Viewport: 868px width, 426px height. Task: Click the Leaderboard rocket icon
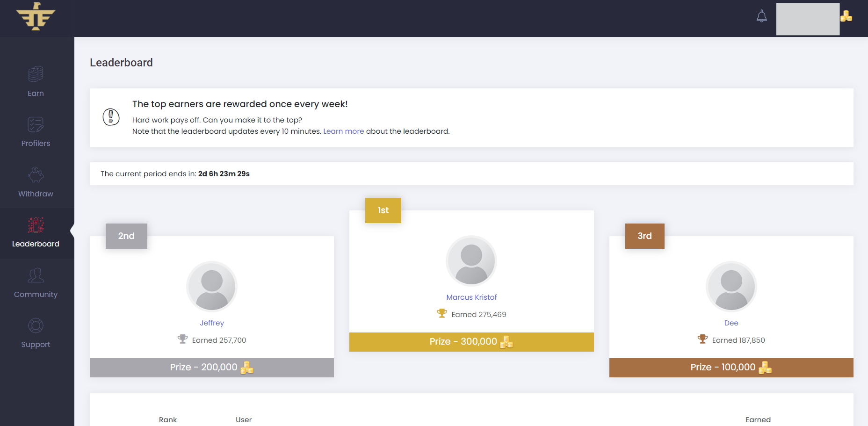[36, 225]
